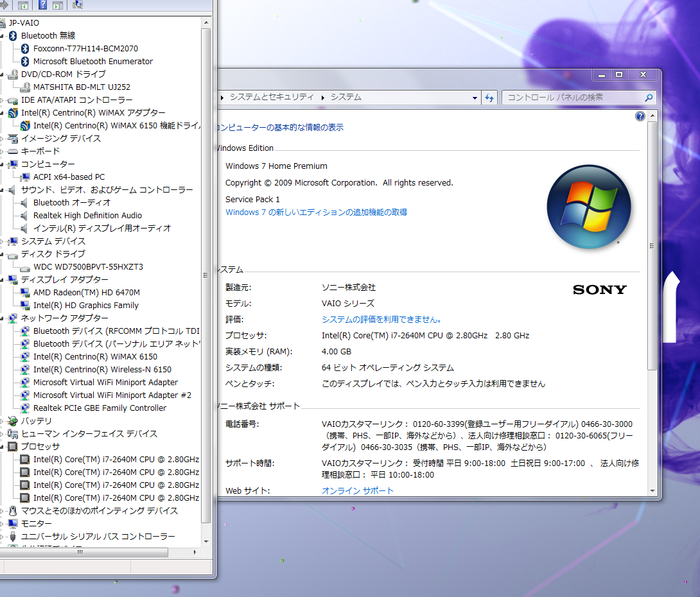Click the AMD Radeon(TM) HD 6470M icon

pos(25,293)
